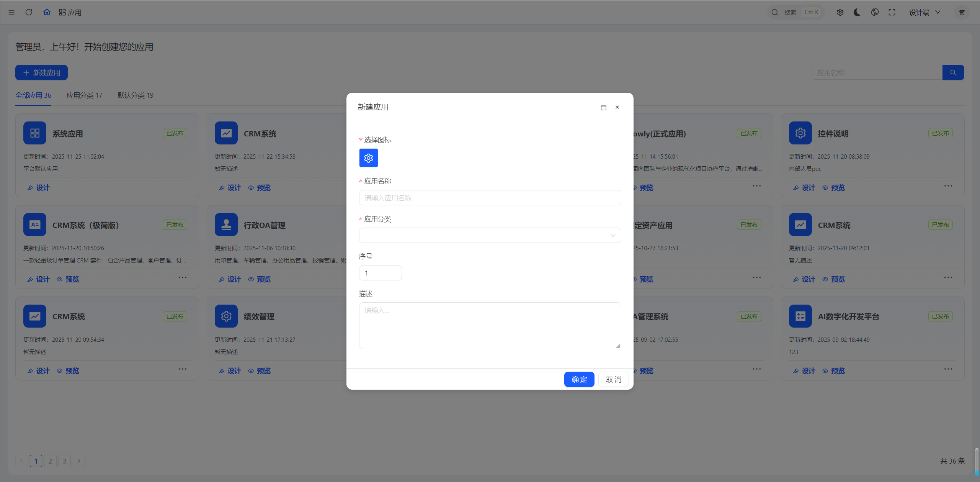Switch to 应用分类 17 tab
Image resolution: width=980 pixels, height=482 pixels.
click(x=84, y=95)
